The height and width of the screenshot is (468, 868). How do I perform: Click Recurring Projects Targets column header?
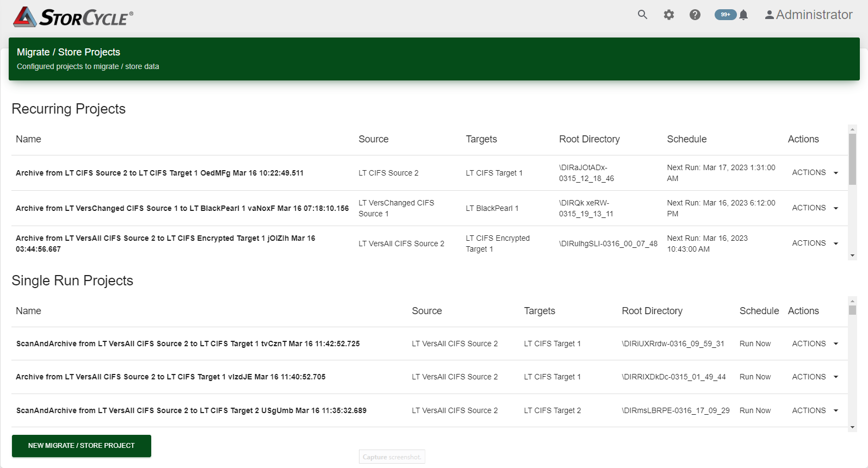[x=481, y=139]
